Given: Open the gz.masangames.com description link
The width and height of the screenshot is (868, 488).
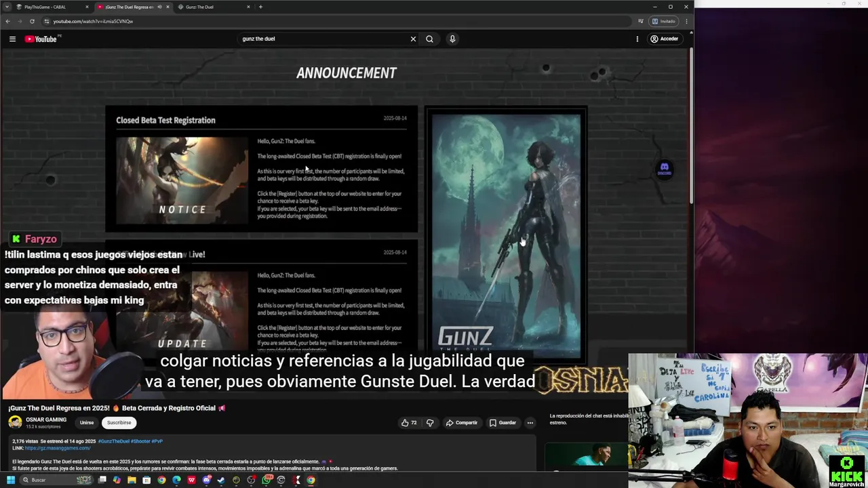Looking at the screenshot, I should [x=58, y=448].
